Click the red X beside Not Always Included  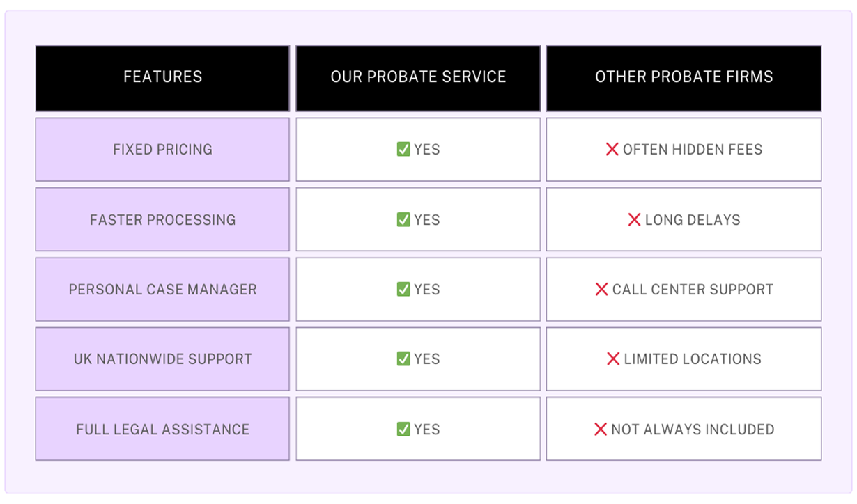[601, 429]
